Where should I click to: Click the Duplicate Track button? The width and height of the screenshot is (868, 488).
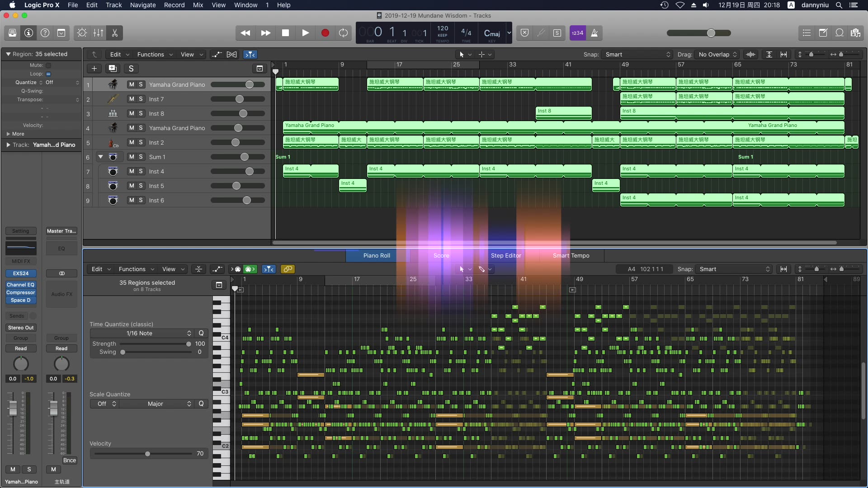(x=113, y=69)
